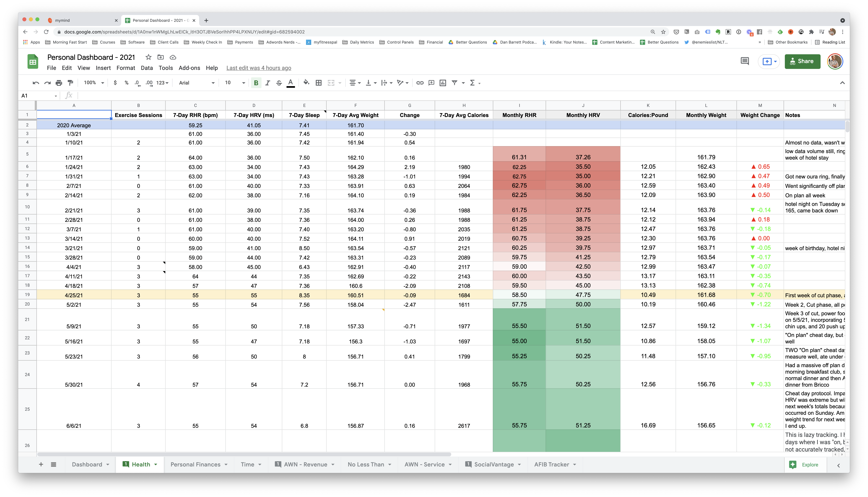Open vertical align options
This screenshot has width=868, height=497.
click(371, 83)
